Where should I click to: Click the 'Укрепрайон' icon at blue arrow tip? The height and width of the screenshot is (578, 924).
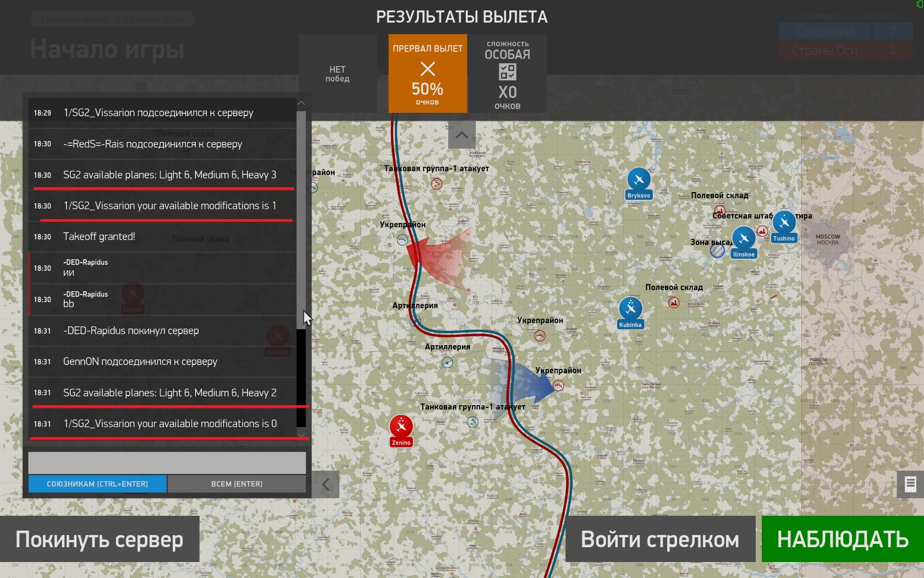click(x=559, y=385)
